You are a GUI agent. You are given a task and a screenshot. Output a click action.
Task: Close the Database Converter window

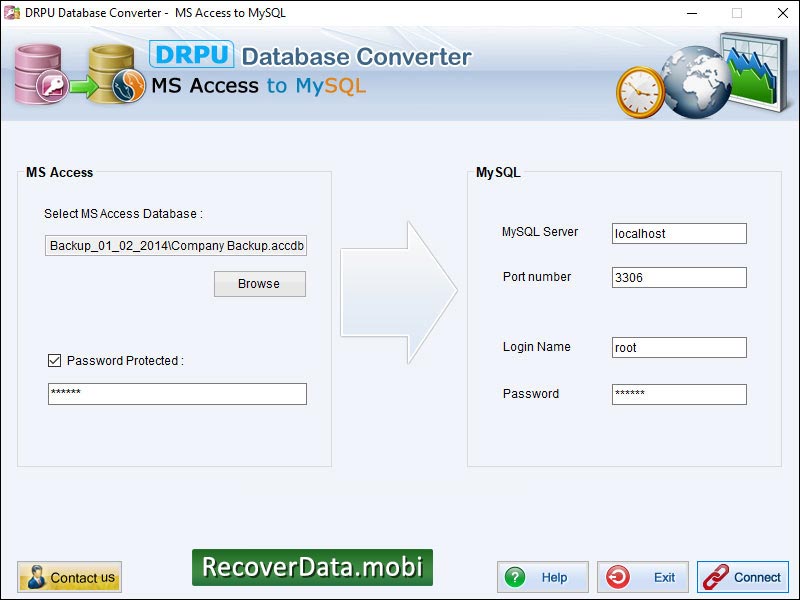[783, 13]
